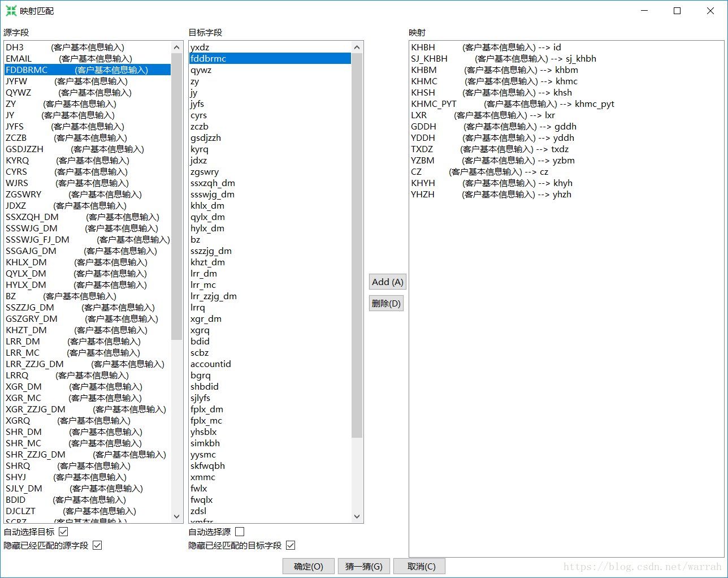This screenshot has width=728, height=578.
Task: Select the GSZGRY_DM source field
Action: point(87,319)
